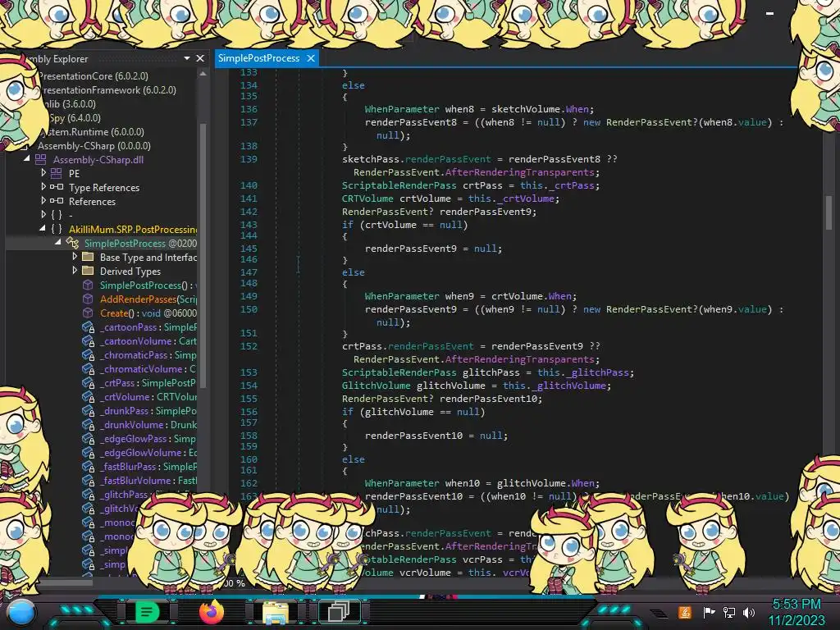Expand the Type References node arrow
840x630 pixels.
pos(43,187)
